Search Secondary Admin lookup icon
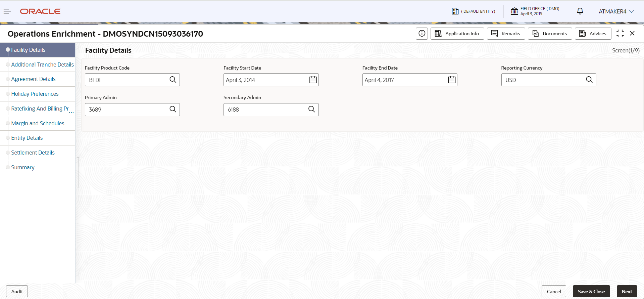 click(312, 109)
